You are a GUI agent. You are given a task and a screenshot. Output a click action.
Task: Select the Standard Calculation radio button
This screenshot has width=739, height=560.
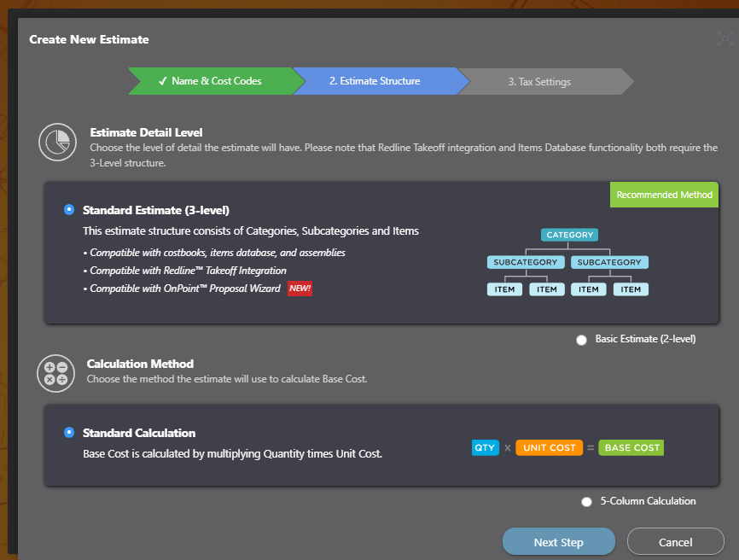click(69, 432)
